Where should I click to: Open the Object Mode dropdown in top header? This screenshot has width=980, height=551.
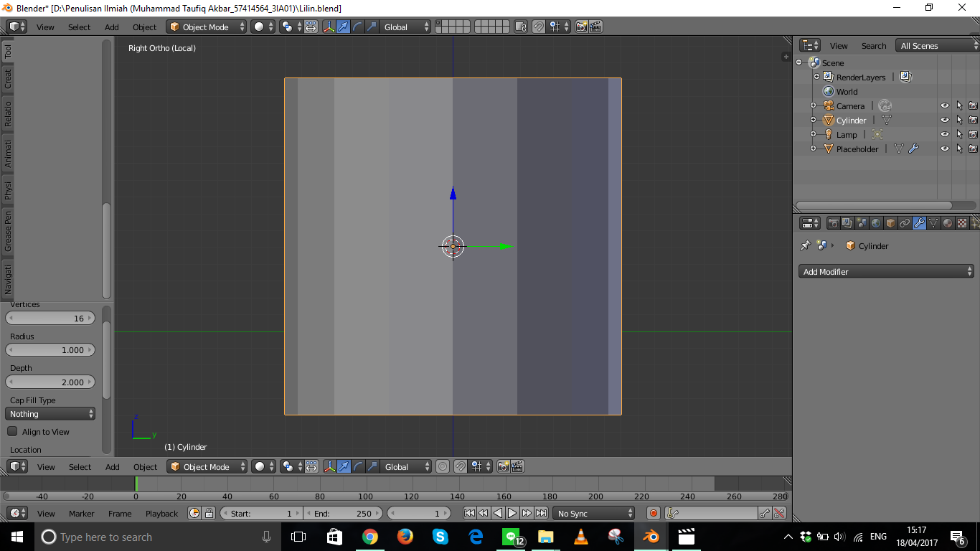pyautogui.click(x=207, y=27)
